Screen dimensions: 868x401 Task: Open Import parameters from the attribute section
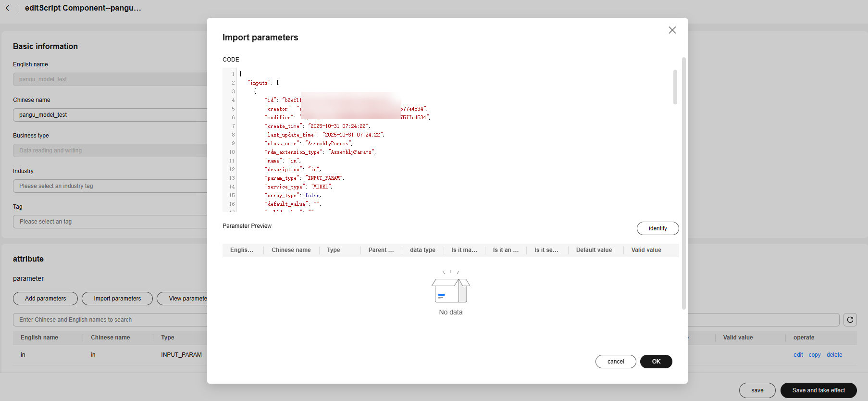coord(117,299)
